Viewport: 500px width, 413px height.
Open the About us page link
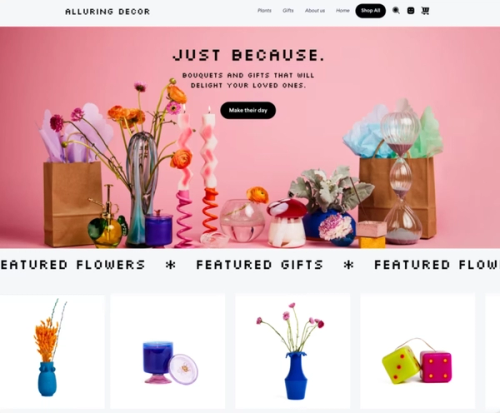click(315, 11)
